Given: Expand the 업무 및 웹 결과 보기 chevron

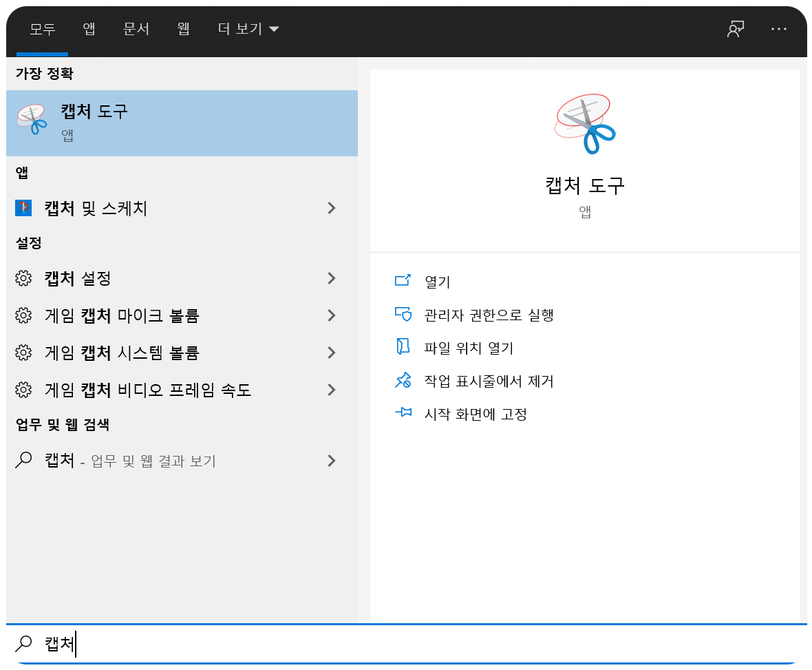Looking at the screenshot, I should coord(332,460).
